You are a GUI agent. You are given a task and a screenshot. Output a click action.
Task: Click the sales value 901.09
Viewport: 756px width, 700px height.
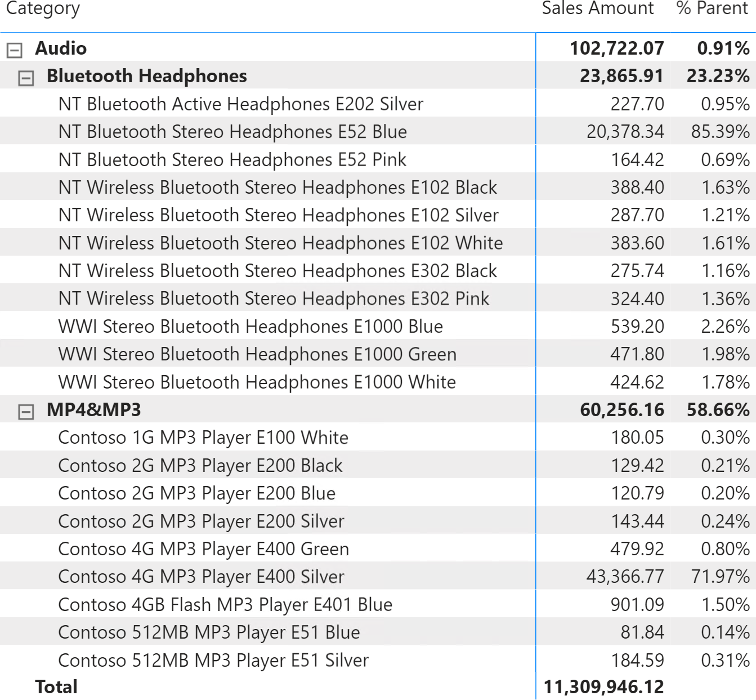pyautogui.click(x=638, y=605)
